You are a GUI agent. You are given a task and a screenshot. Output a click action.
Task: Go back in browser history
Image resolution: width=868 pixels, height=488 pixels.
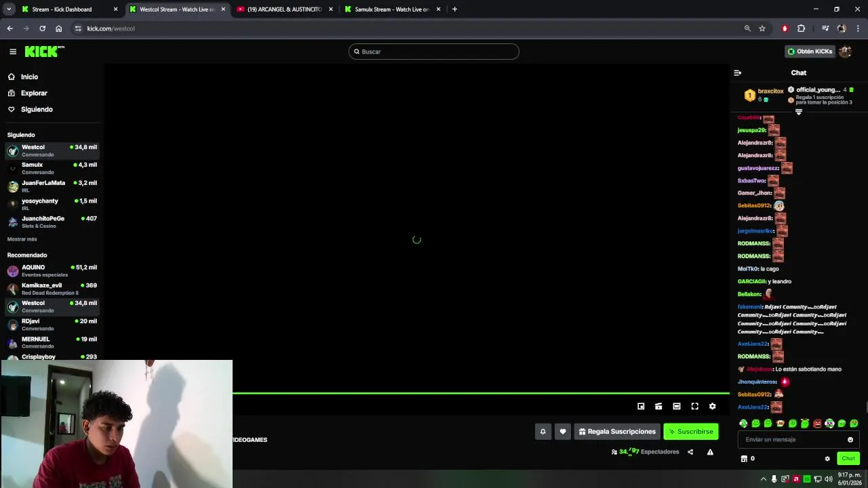(x=9, y=28)
